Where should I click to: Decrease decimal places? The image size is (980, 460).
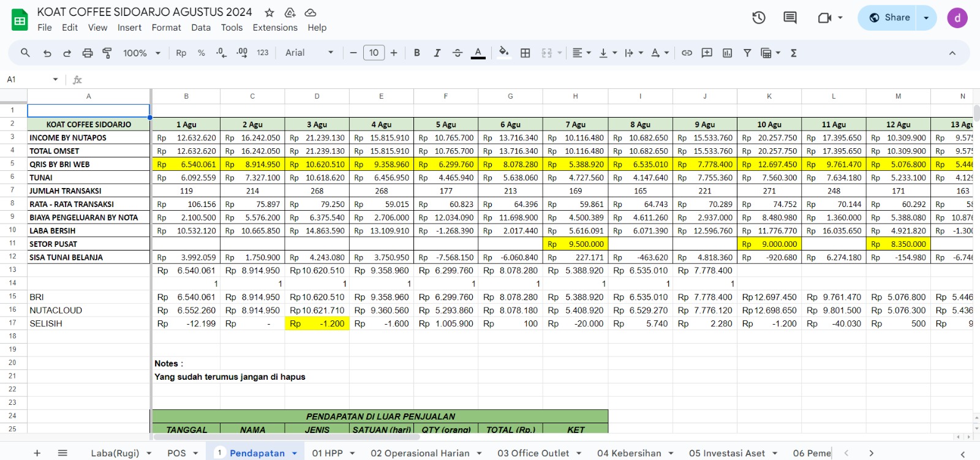[221, 53]
